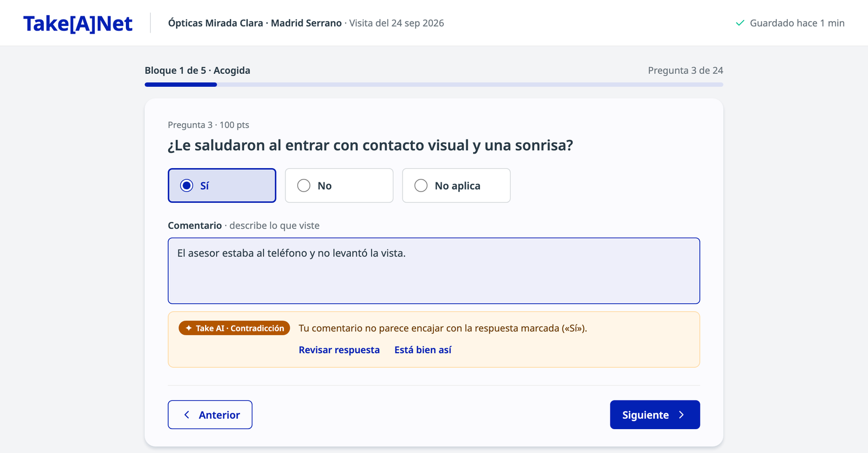Click the Comentario field label
The width and height of the screenshot is (868, 453).
click(x=195, y=225)
